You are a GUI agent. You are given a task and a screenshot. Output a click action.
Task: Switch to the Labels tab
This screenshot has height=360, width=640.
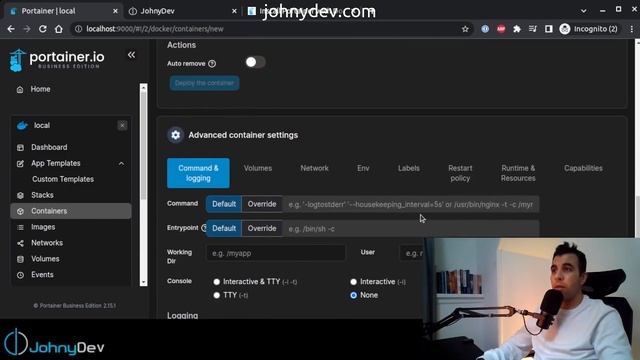tap(409, 168)
